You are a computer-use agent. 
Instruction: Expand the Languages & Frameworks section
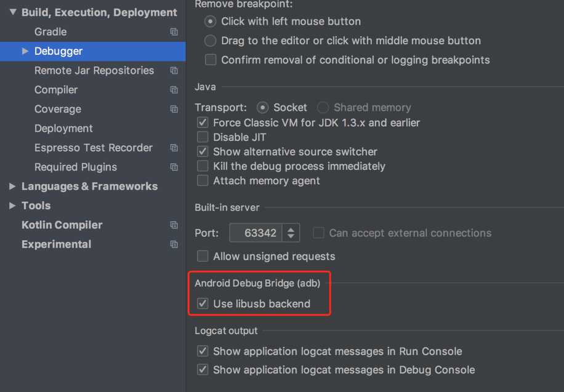(12, 186)
